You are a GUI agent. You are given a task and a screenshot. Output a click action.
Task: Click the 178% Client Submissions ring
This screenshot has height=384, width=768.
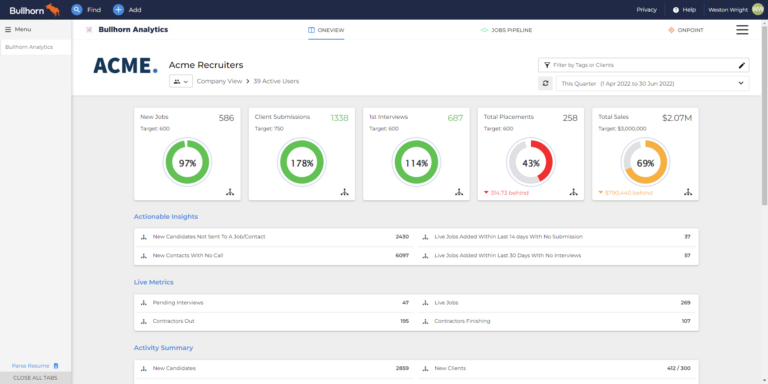click(302, 163)
